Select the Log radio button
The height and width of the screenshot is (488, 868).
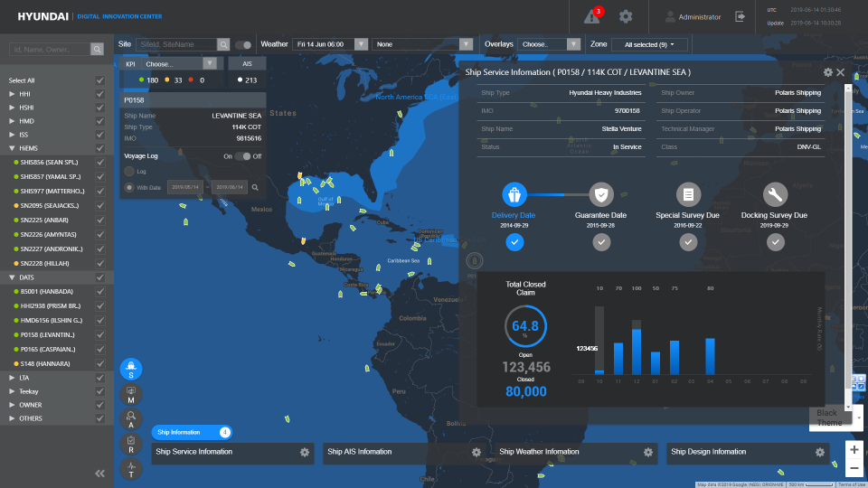129,172
